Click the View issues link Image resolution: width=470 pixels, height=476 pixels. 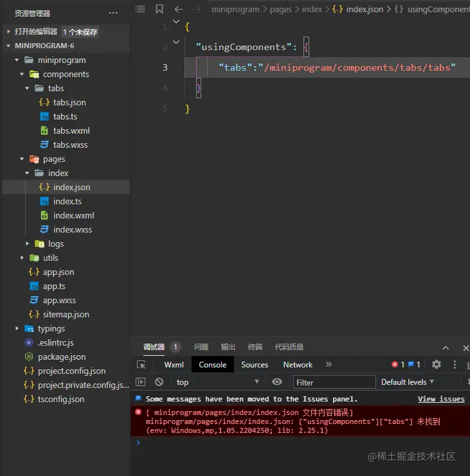[x=441, y=399]
